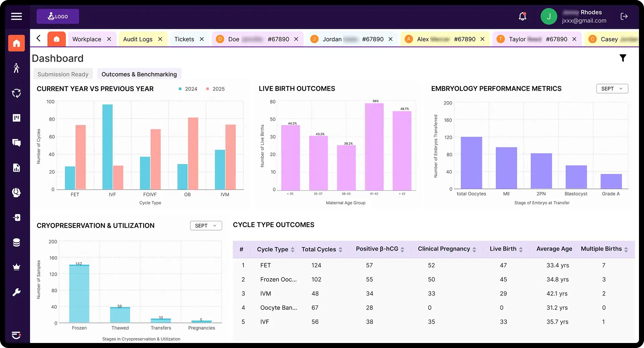
Task: Select the kanban board icon in sidebar
Action: point(16,118)
